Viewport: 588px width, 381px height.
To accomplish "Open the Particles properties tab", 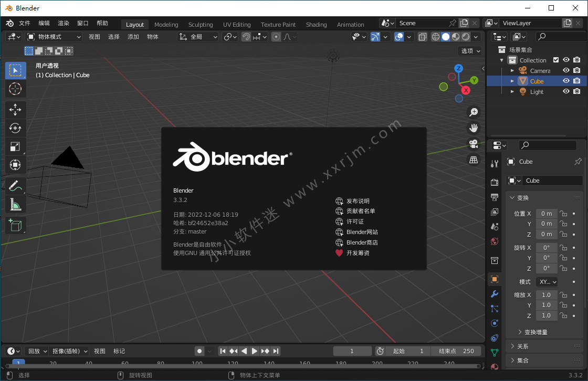I will tap(495, 309).
